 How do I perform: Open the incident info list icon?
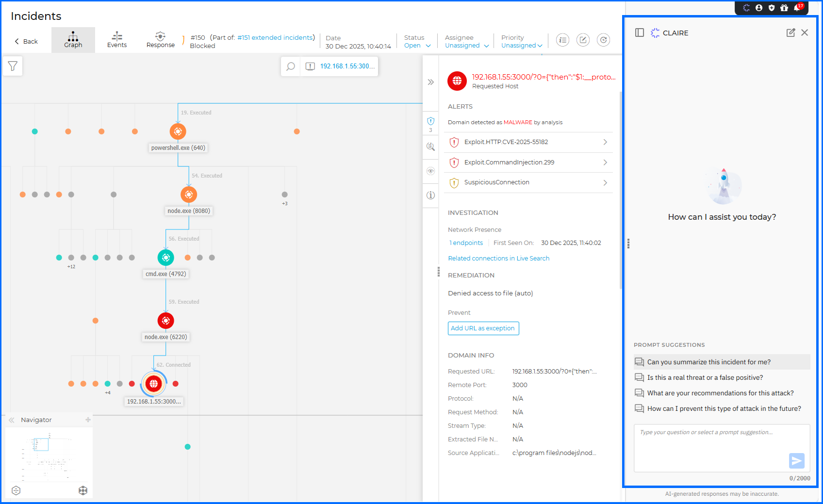tap(562, 40)
